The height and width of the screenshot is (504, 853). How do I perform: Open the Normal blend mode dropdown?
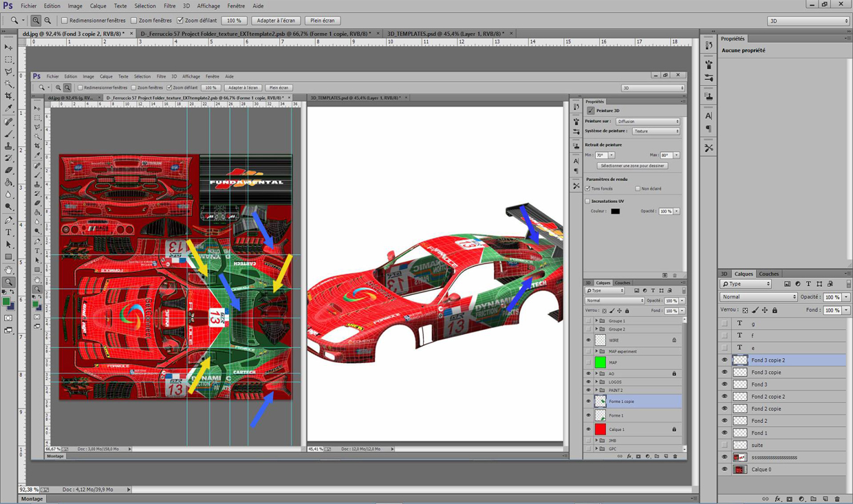(758, 297)
